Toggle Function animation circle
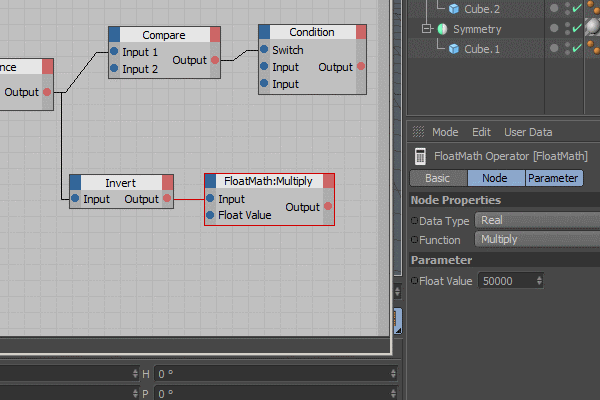The width and height of the screenshot is (600, 400). tap(414, 240)
